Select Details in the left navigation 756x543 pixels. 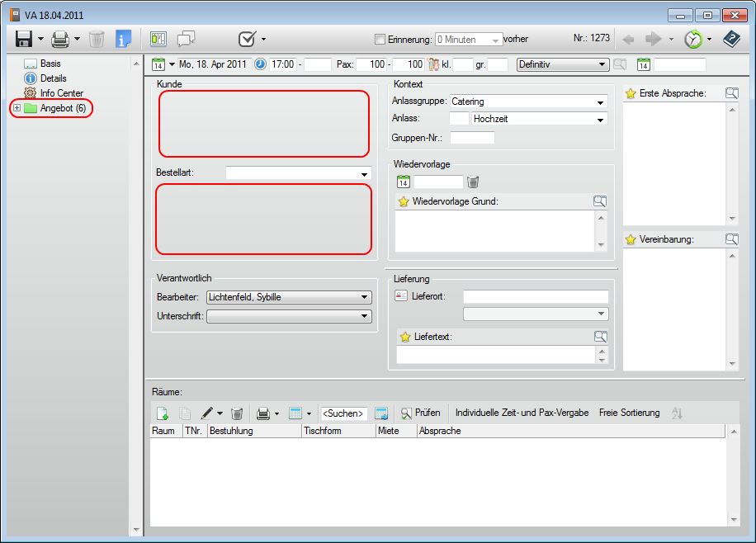coord(53,78)
